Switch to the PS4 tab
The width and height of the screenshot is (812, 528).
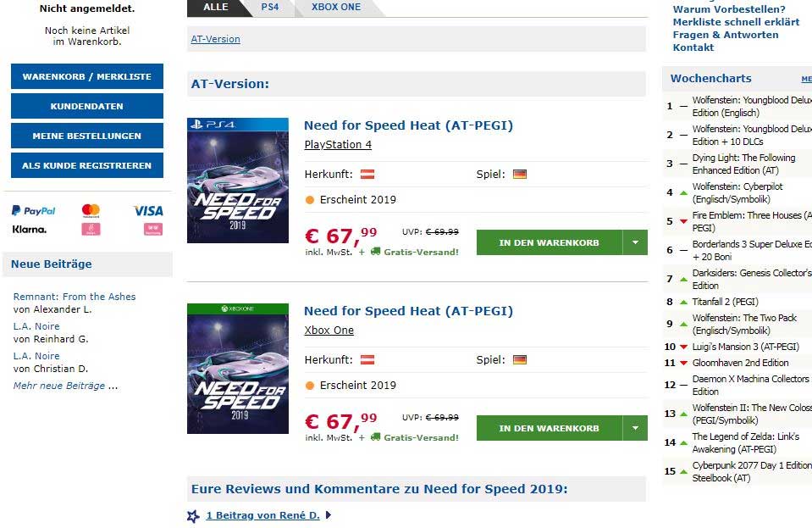pyautogui.click(x=270, y=8)
